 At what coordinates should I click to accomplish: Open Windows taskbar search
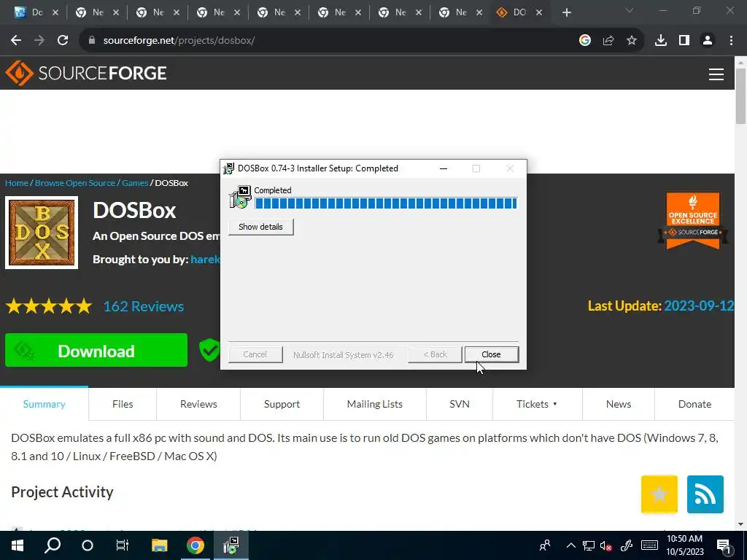[x=53, y=545]
